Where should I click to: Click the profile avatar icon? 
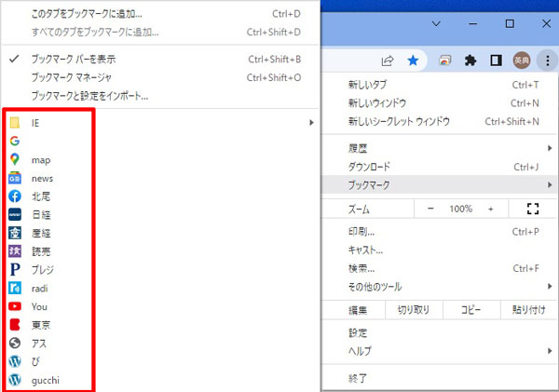522,61
